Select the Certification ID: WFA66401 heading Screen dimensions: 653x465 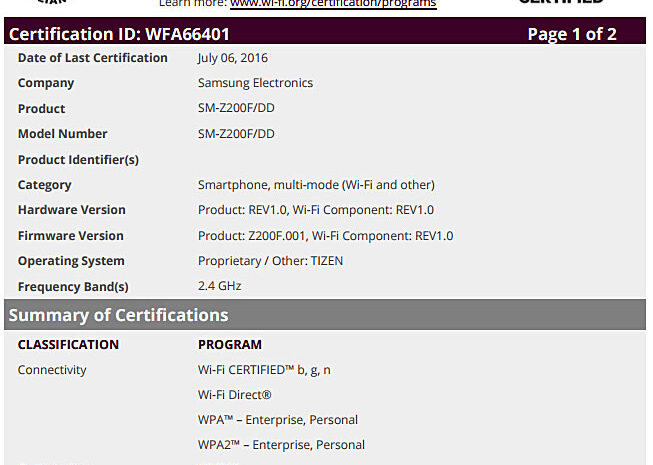119,34
